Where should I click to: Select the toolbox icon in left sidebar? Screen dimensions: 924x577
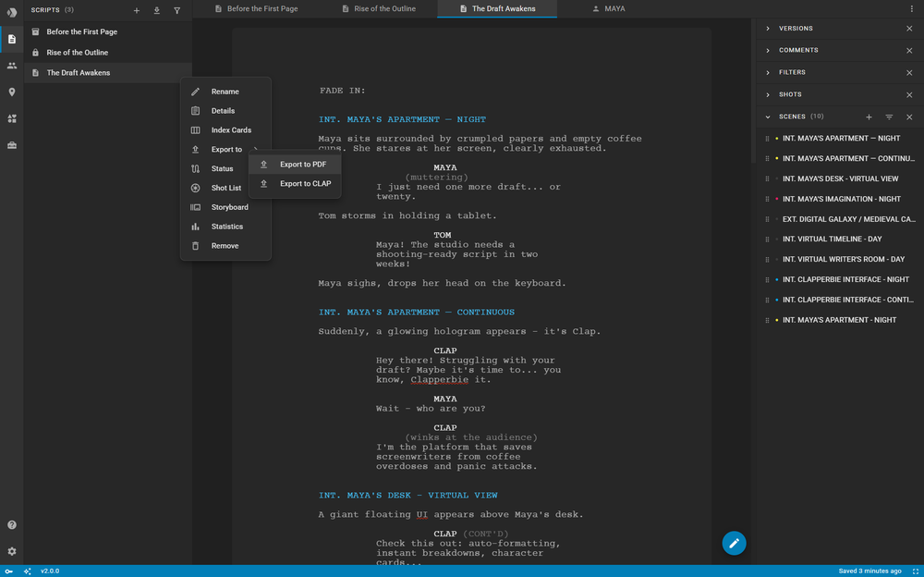(12, 144)
